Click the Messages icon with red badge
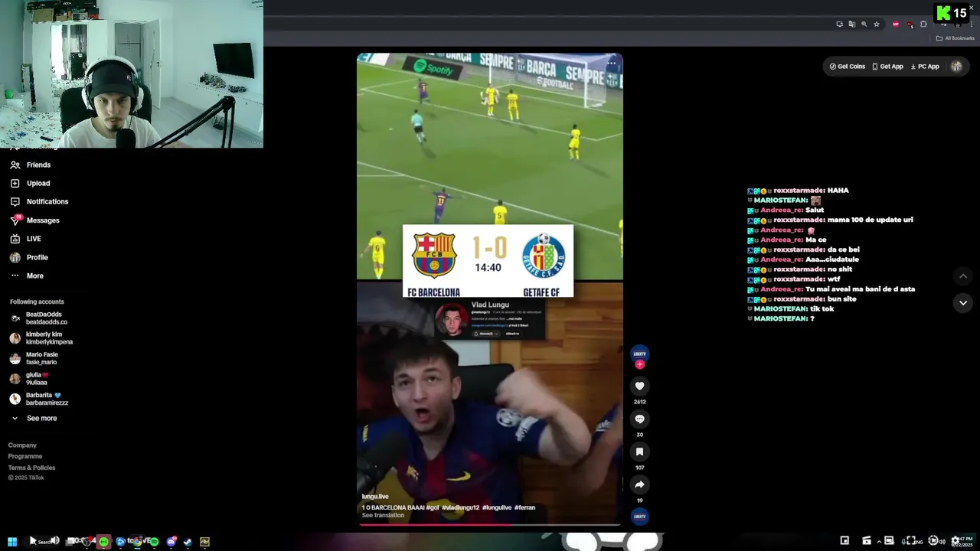Screen dimensions: 980x551 point(15,220)
